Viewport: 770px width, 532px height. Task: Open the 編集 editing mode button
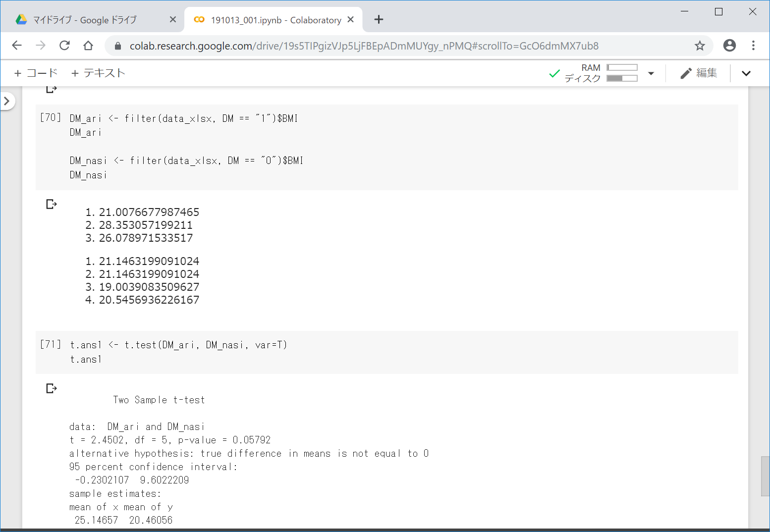[x=699, y=73]
